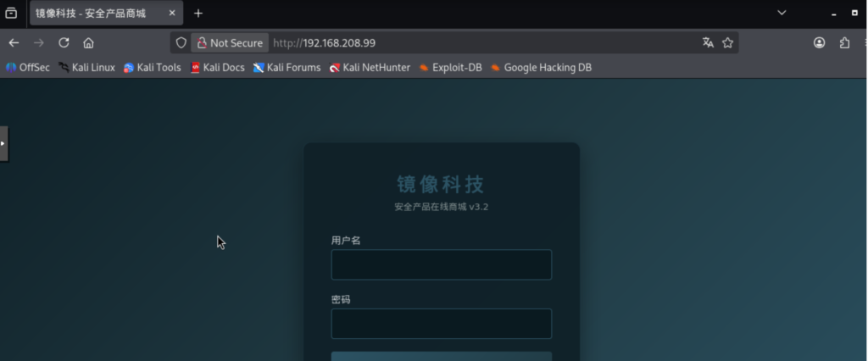Image resolution: width=868 pixels, height=361 pixels.
Task: Open the list all tabs chevron
Action: [x=782, y=13]
